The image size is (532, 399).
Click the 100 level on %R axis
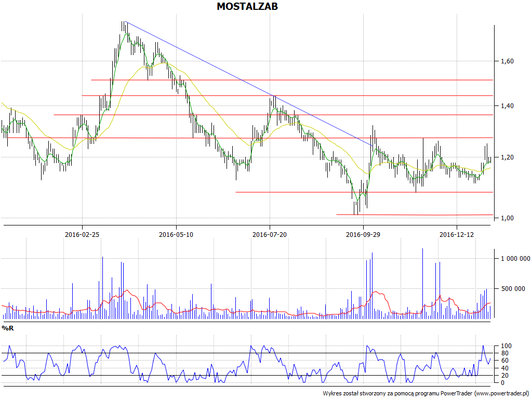[x=506, y=346]
